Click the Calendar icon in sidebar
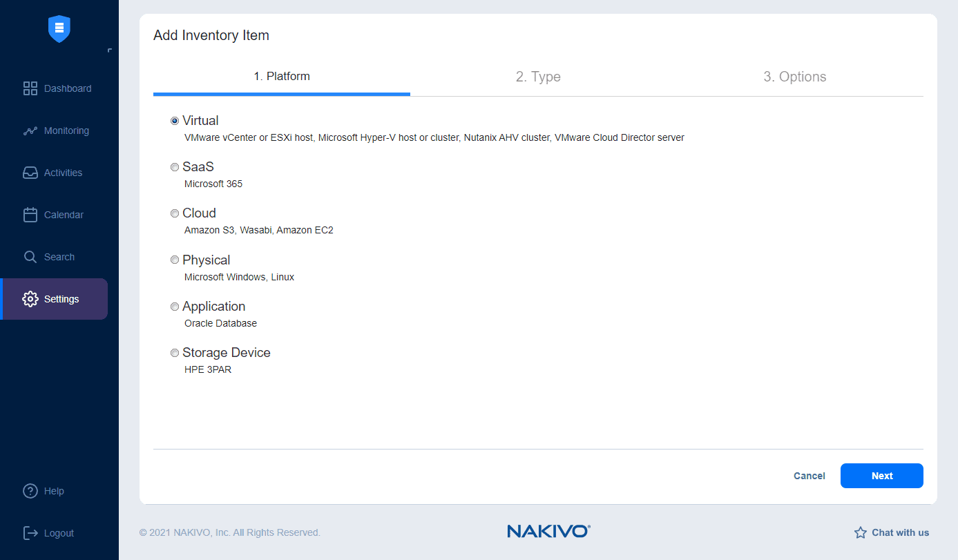 pyautogui.click(x=30, y=215)
